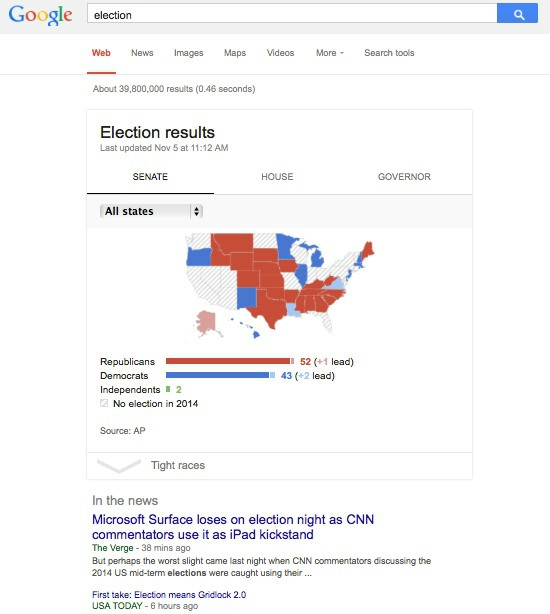The image size is (550, 614).
Task: Open First take: Election means Gridlock 2.0
Action: tap(169, 595)
